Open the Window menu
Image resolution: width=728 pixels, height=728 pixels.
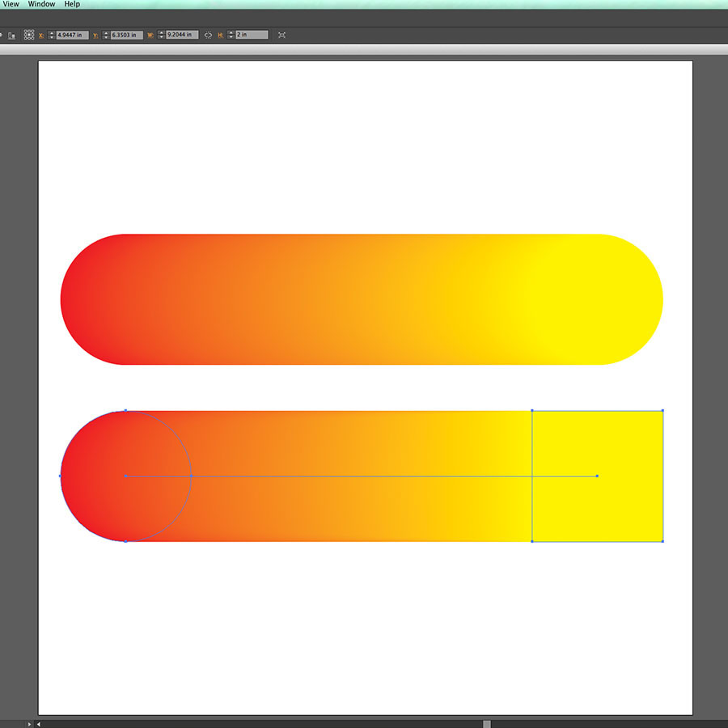[40, 4]
